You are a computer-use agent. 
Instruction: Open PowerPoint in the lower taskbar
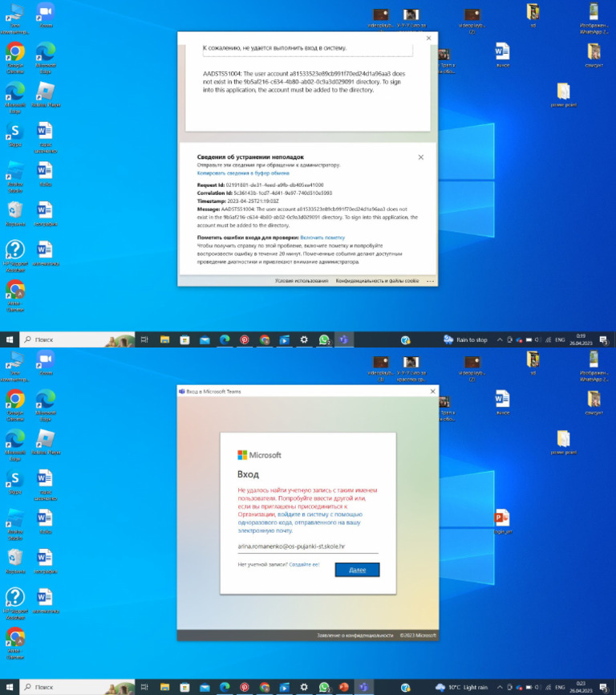(x=343, y=688)
